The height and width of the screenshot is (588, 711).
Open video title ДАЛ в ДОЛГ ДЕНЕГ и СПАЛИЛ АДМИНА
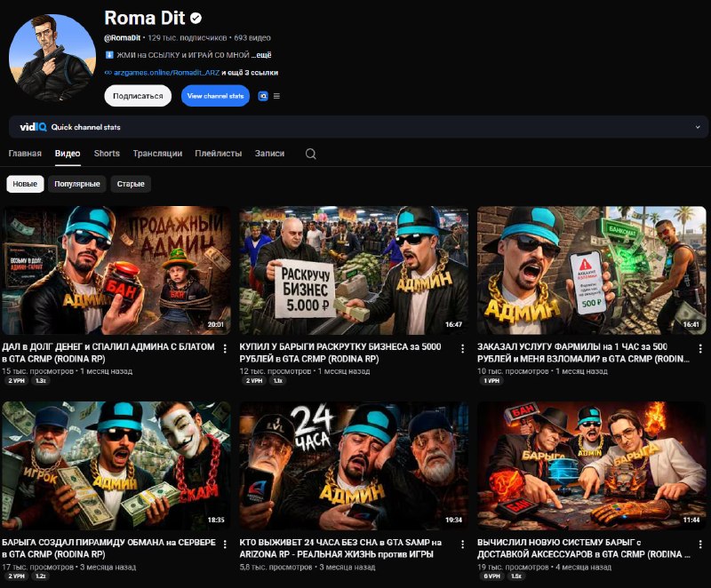pyautogui.click(x=108, y=353)
